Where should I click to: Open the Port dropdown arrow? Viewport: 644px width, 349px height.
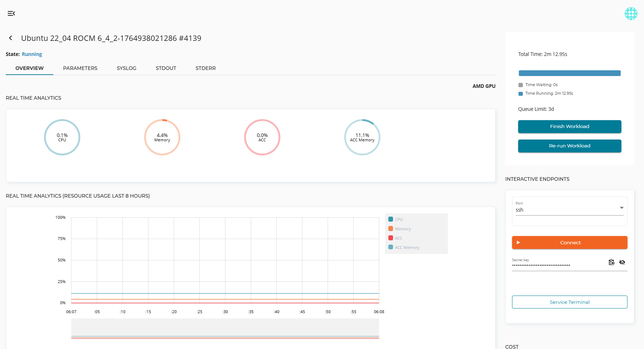pyautogui.click(x=621, y=208)
